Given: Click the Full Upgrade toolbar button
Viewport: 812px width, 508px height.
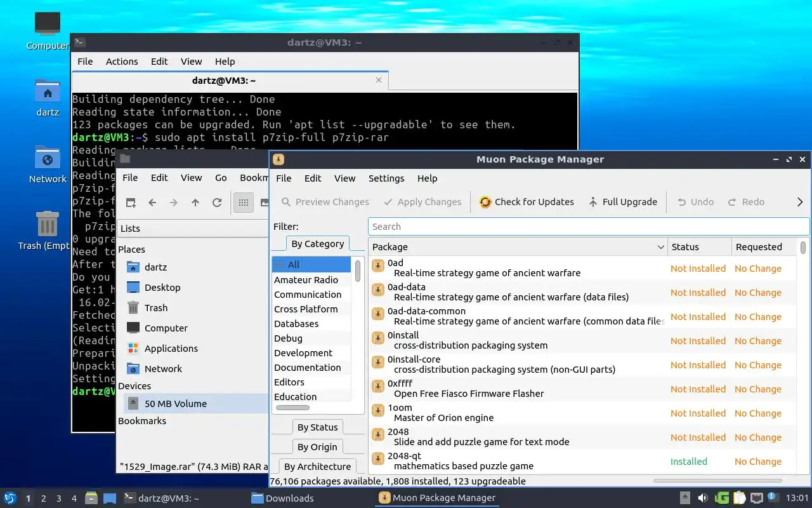Looking at the screenshot, I should (622, 202).
